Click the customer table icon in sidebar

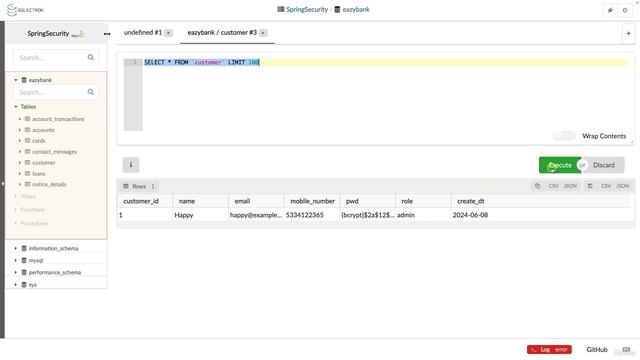click(x=27, y=162)
